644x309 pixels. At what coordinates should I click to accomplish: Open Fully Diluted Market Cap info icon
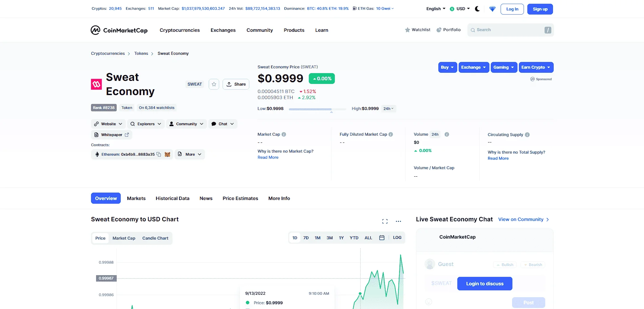[x=391, y=134]
